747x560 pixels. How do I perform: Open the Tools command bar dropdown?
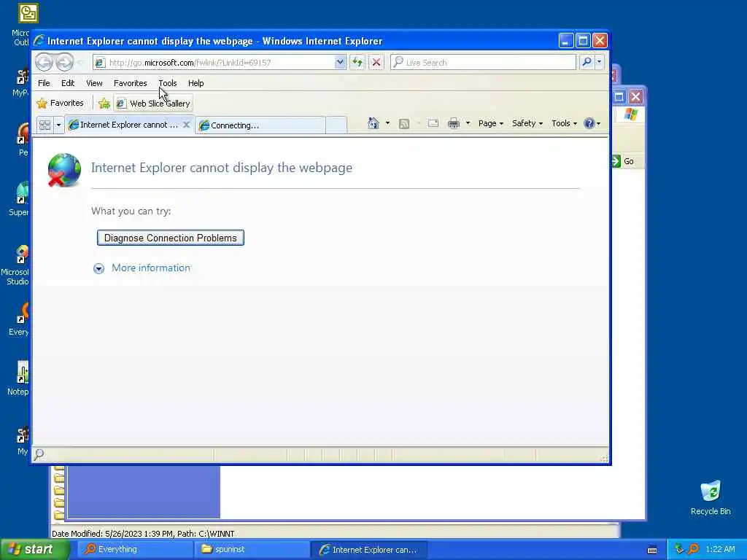pos(564,123)
